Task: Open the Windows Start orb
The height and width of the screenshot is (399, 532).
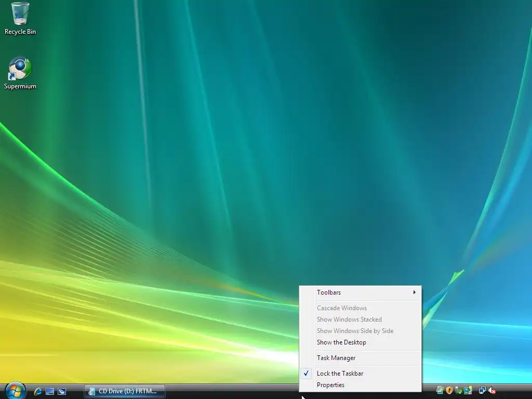Action: tap(15, 391)
